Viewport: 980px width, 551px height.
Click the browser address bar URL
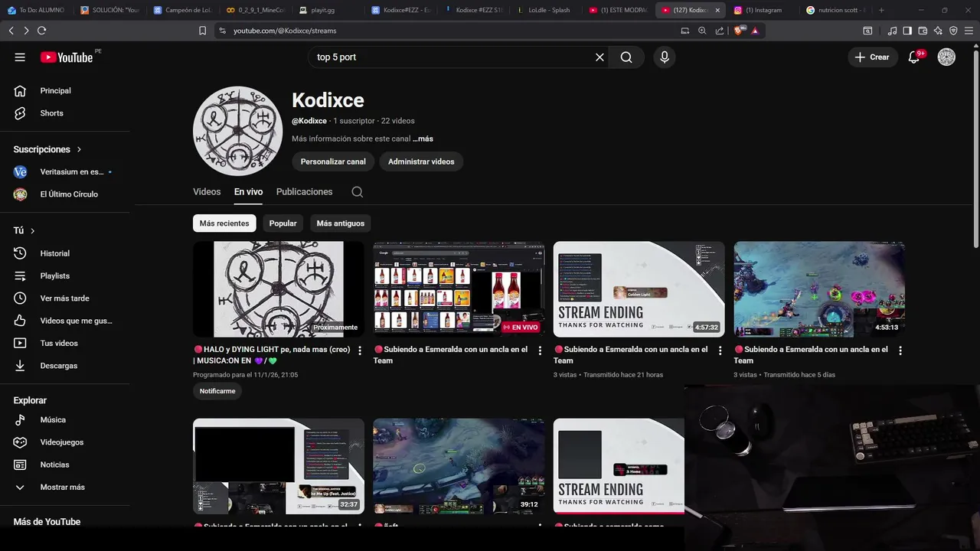(x=285, y=31)
